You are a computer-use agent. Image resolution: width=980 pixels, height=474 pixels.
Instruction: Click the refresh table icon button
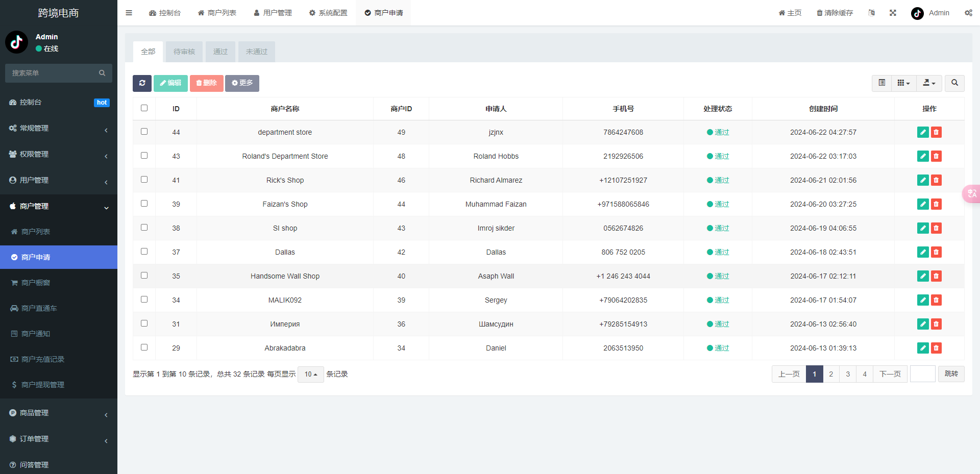tap(142, 83)
